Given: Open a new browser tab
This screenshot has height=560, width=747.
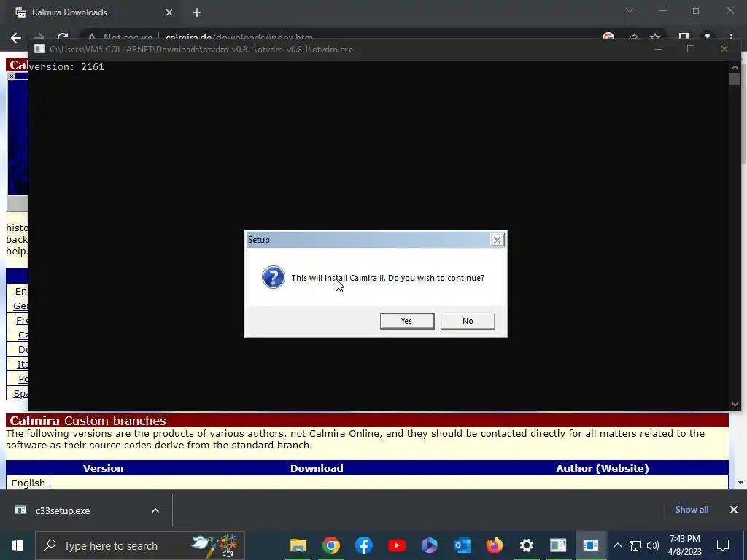Looking at the screenshot, I should tap(197, 12).
